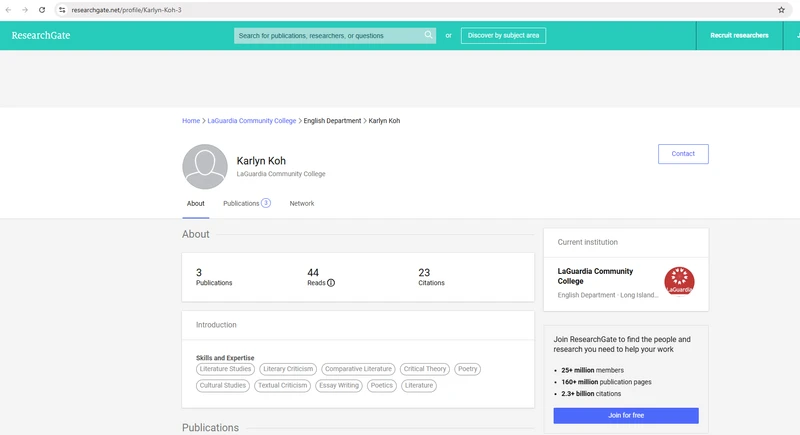Open the site information icon in the address bar
This screenshot has height=435, width=800.
(62, 10)
